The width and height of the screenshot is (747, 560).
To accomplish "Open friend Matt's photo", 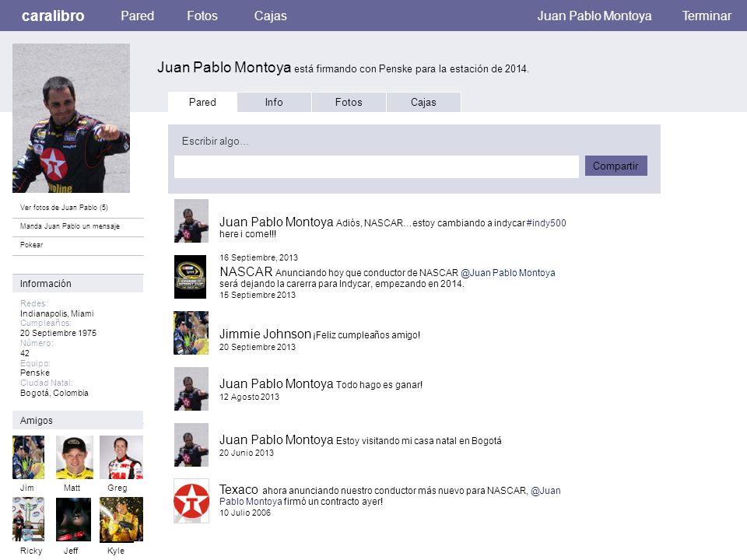I will pyautogui.click(x=75, y=457).
